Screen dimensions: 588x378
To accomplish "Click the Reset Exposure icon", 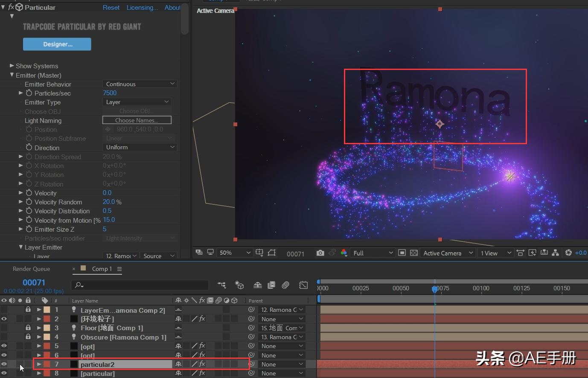I will [x=568, y=253].
